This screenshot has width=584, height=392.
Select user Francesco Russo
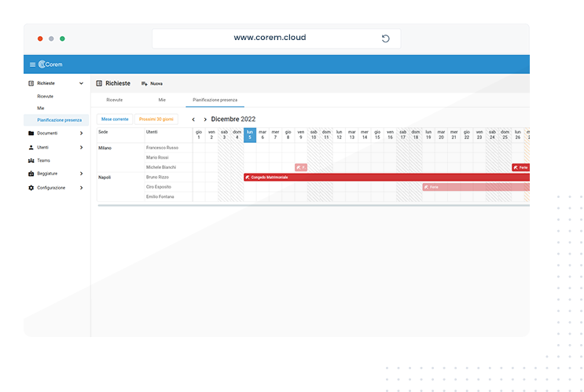pos(162,148)
